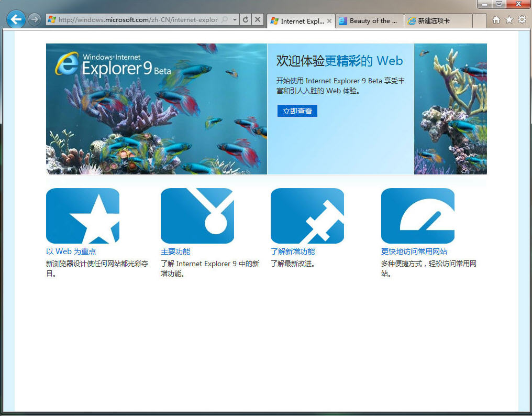Open Tools gear icon
The height and width of the screenshot is (416, 532).
[x=522, y=20]
